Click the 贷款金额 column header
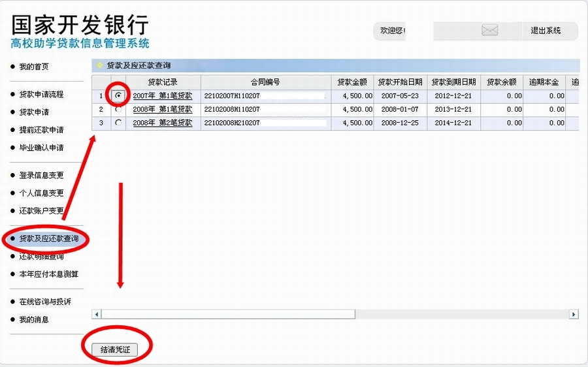The width and height of the screenshot is (588, 367). click(352, 82)
